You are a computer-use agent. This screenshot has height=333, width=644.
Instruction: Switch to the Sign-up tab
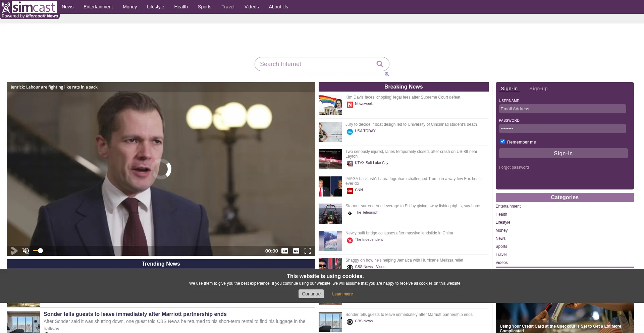[538, 89]
